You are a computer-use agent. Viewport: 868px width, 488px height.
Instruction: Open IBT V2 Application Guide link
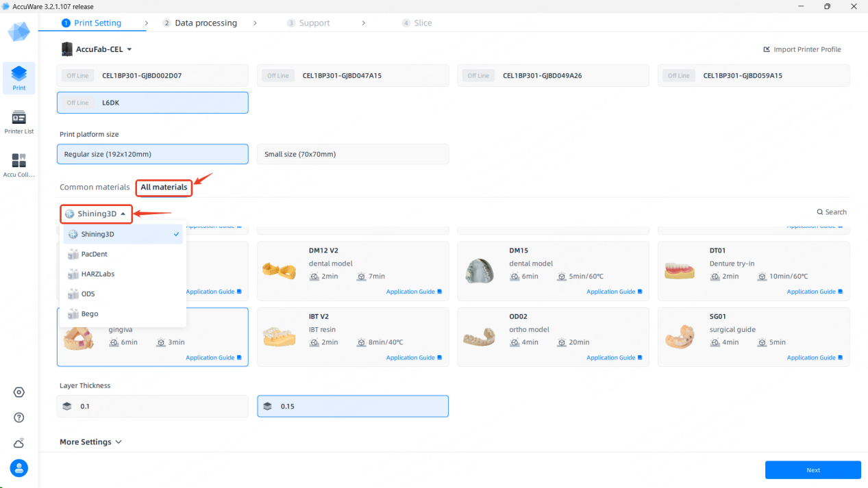[414, 357]
